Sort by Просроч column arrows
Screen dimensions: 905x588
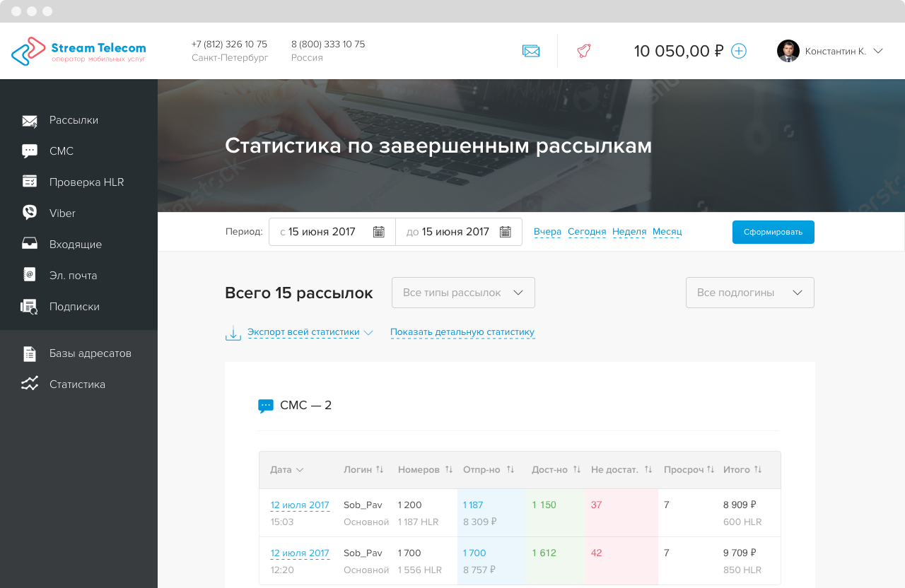coord(711,470)
